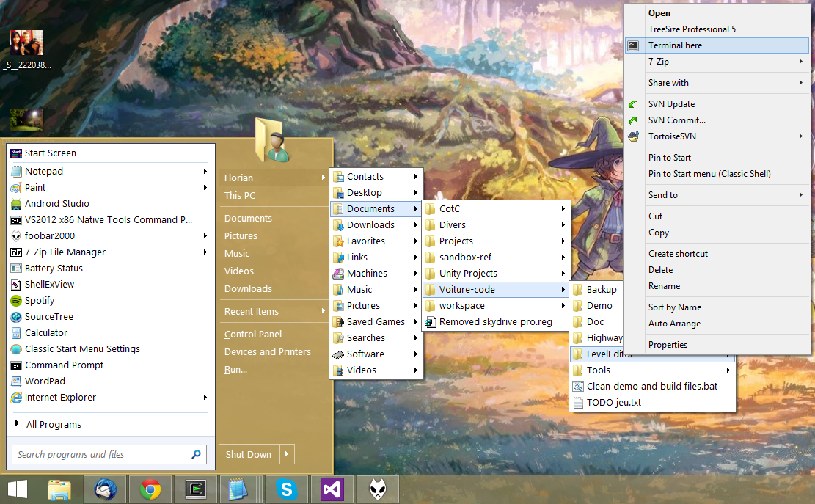Viewport: 815px width, 504px height.
Task: Expand the Shut Down options arrow
Action: point(287,455)
